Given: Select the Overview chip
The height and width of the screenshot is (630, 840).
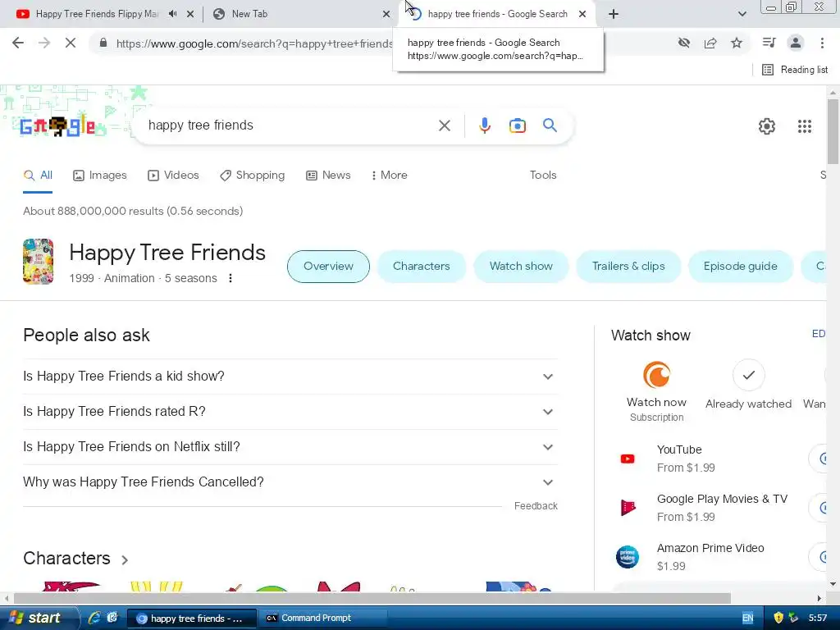Looking at the screenshot, I should 328,267.
